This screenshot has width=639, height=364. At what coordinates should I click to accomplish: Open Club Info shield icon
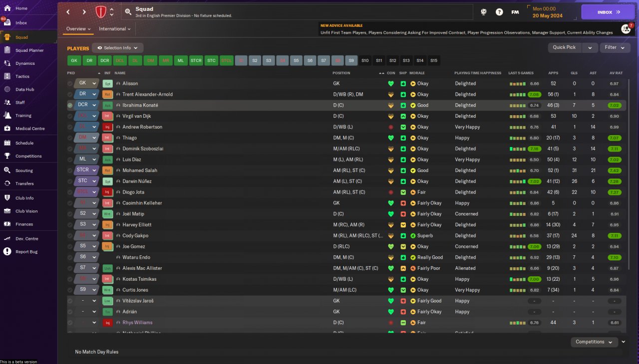point(7,198)
